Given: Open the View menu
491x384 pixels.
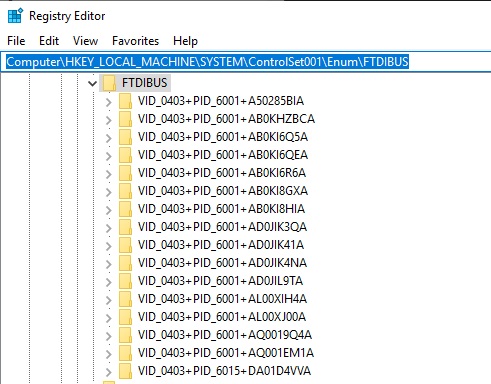Looking at the screenshot, I should tap(85, 41).
